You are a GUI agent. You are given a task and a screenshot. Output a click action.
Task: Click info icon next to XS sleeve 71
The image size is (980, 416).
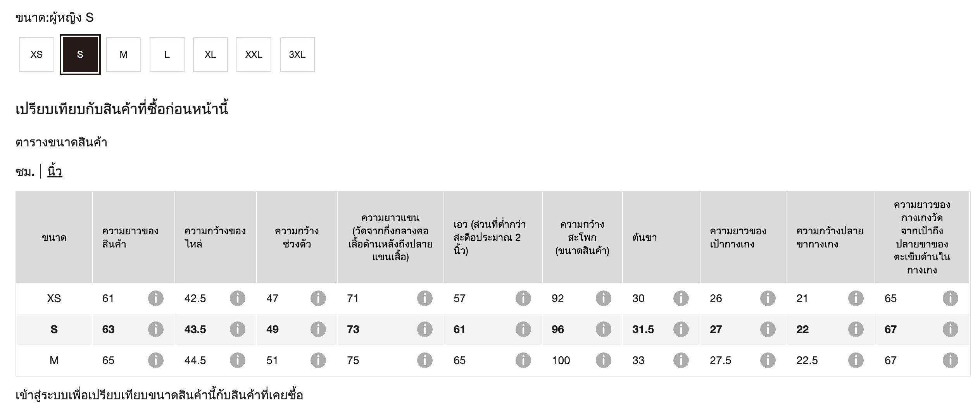pos(424,298)
